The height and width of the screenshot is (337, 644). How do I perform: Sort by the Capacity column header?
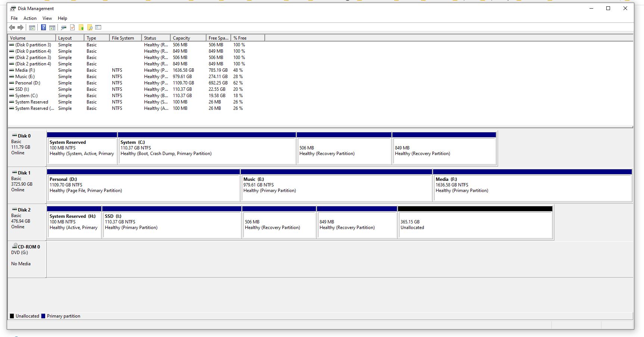pos(188,38)
